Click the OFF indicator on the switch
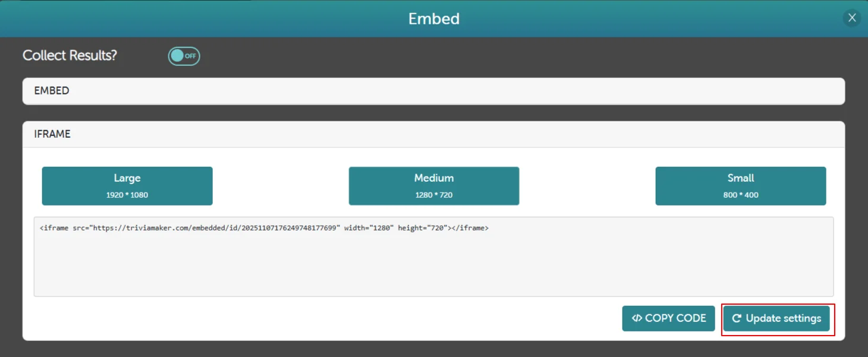 point(190,56)
